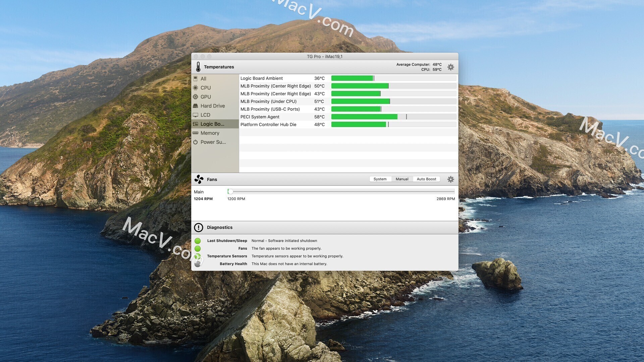This screenshot has width=644, height=362.
Task: Click the 58°C temperature value
Action: pos(319,117)
